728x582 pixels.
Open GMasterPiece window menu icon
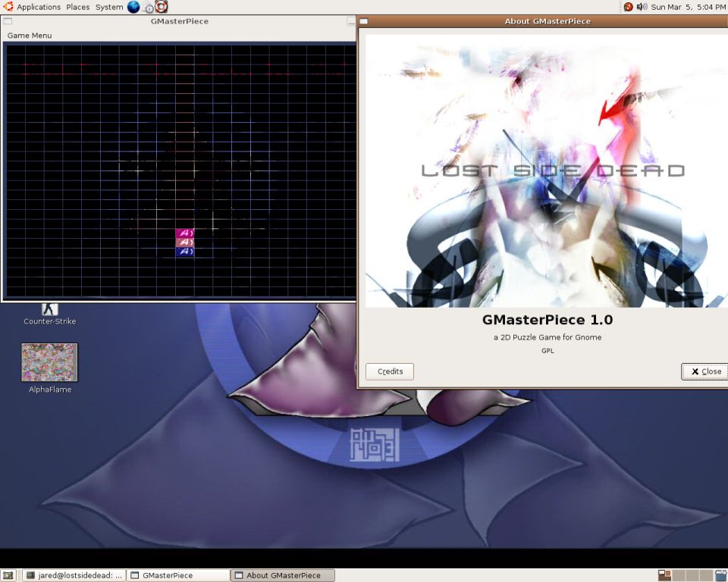(x=8, y=21)
